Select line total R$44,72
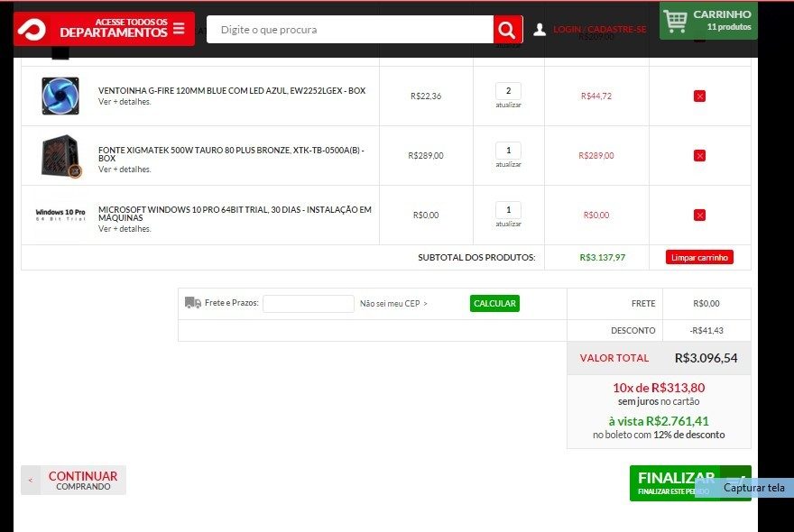The height and width of the screenshot is (532, 794). click(x=596, y=96)
